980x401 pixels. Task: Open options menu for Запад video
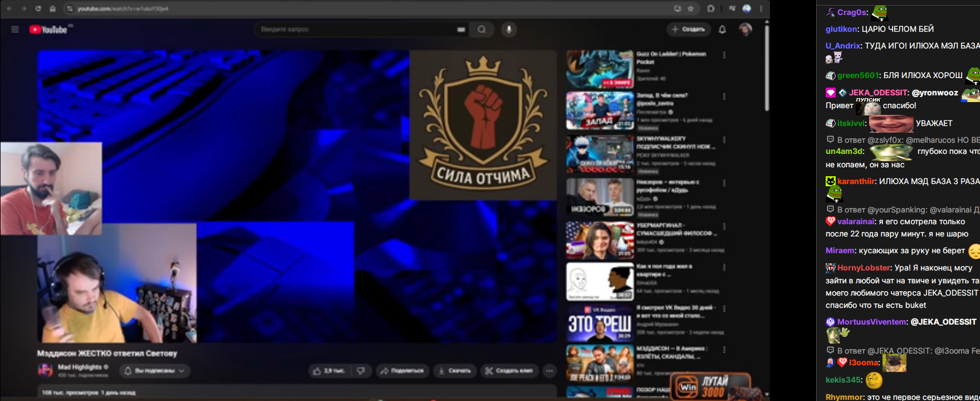tap(724, 96)
